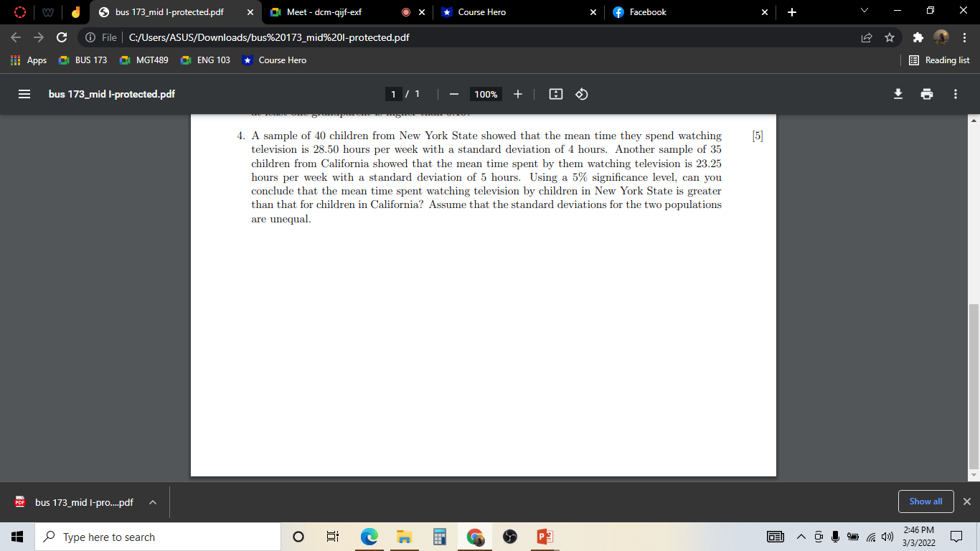The image size is (980, 551).
Task: Print the current PDF document
Action: click(927, 93)
